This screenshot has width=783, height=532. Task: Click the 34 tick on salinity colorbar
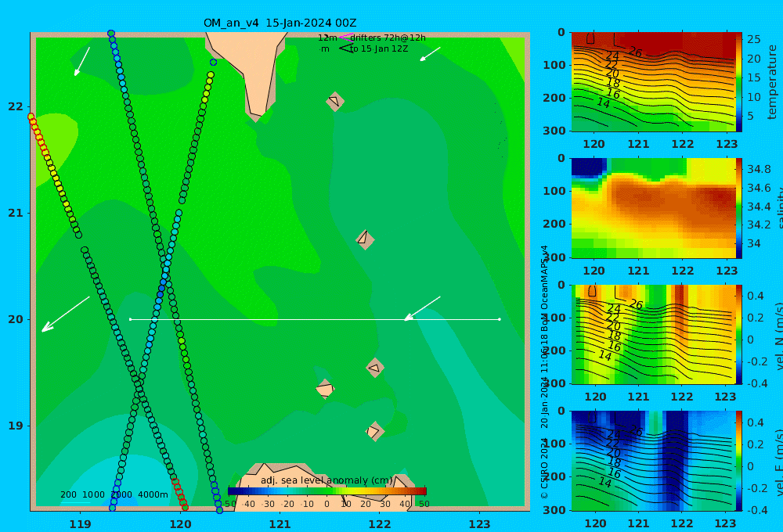[753, 243]
